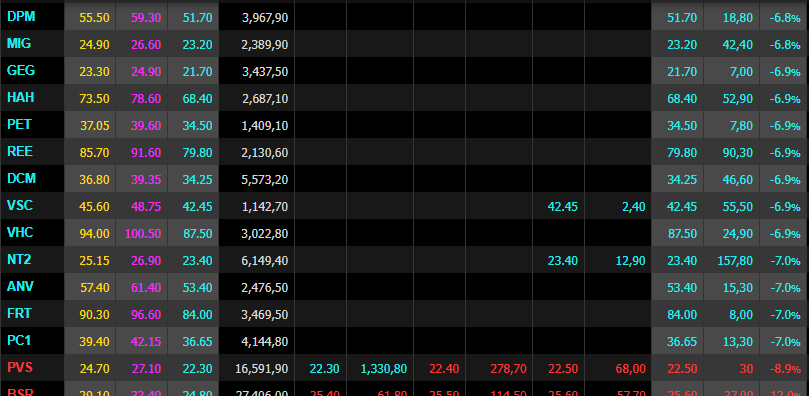Click PVS red volume 278,70
809x396 pixels.
(508, 369)
